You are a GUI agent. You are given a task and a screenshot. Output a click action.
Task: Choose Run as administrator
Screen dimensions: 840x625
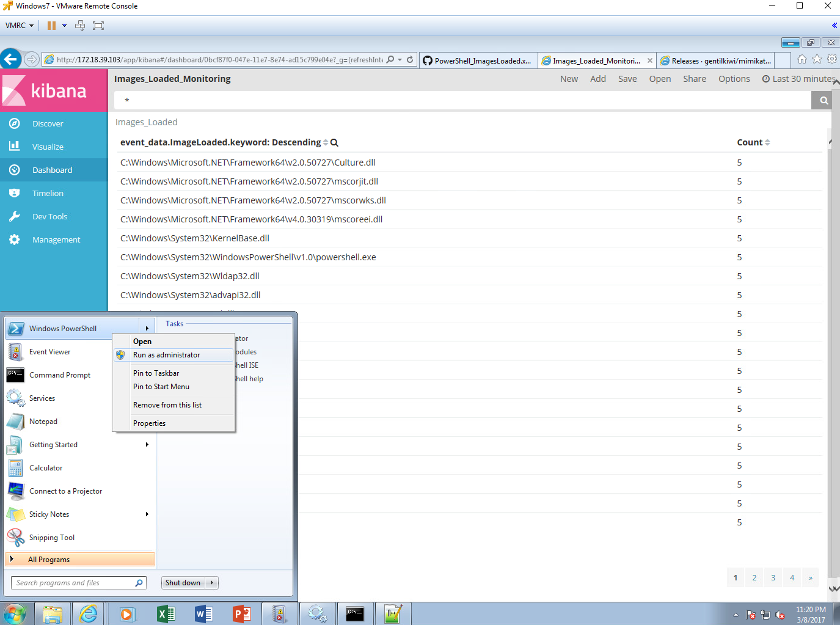click(x=174, y=355)
